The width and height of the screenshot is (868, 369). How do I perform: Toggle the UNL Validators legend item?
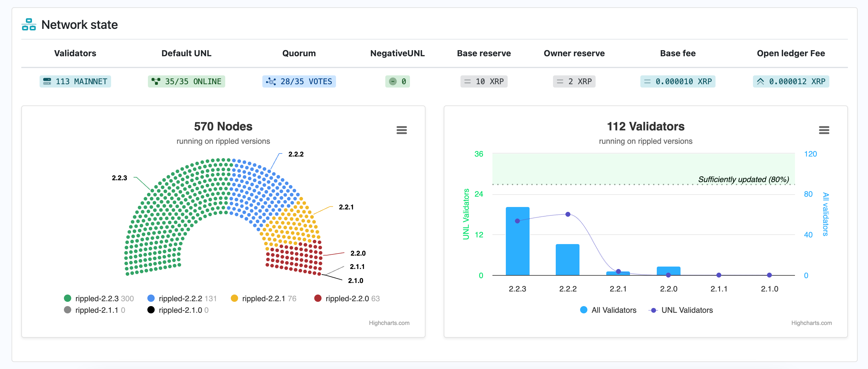pos(681,310)
